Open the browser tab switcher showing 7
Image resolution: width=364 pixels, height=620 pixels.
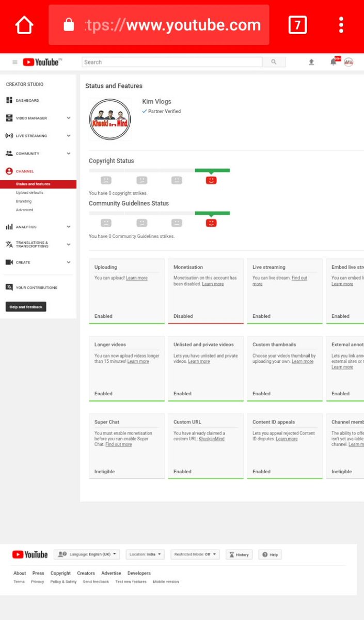pos(297,25)
